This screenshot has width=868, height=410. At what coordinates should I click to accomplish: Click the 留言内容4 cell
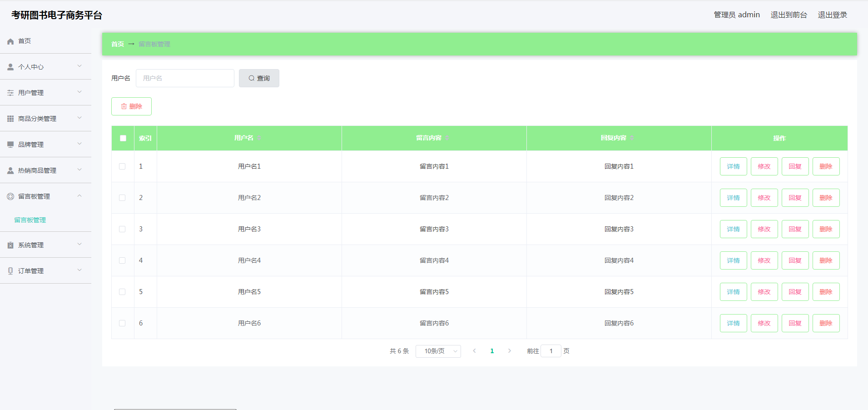[434, 260]
